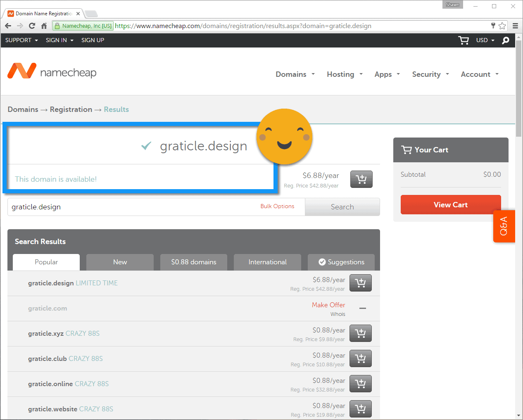This screenshot has width=523, height=420.
Task: Open the orange Q&A side tab
Action: coord(504,226)
